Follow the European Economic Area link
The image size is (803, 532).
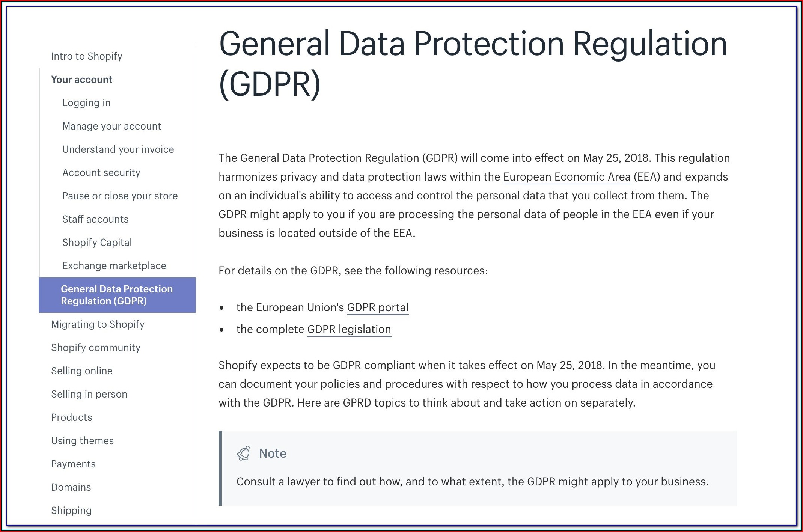coord(566,177)
